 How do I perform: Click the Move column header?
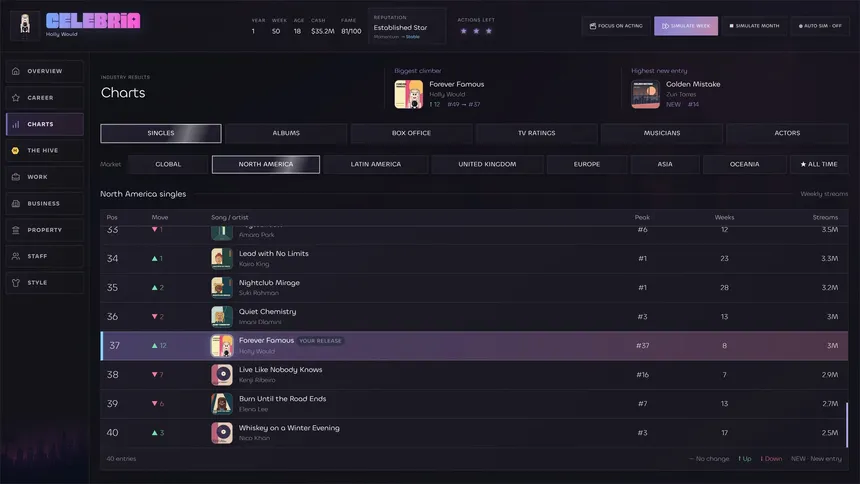[x=160, y=217]
